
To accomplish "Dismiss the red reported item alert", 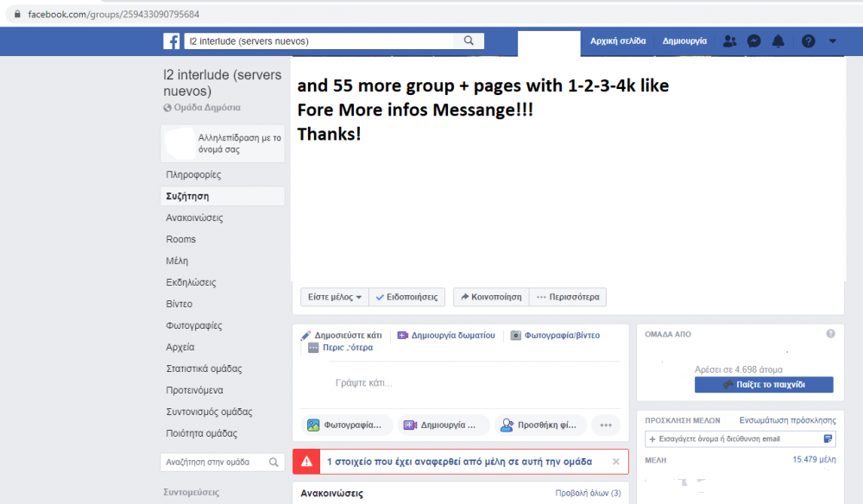I will click(616, 462).
